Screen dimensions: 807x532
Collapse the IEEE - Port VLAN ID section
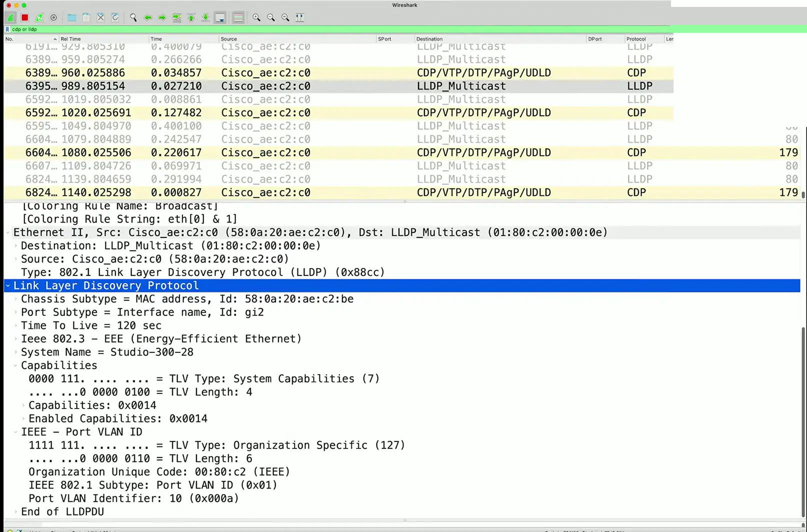[x=16, y=432]
